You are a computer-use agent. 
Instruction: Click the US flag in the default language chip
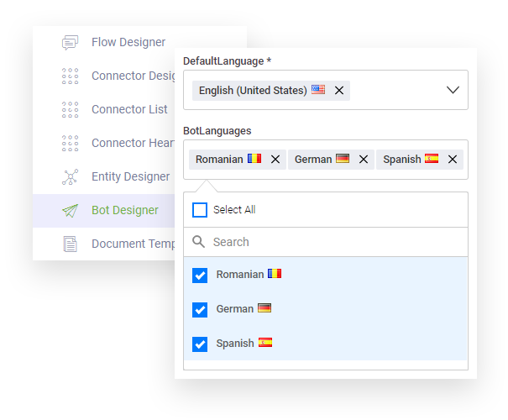(x=318, y=89)
